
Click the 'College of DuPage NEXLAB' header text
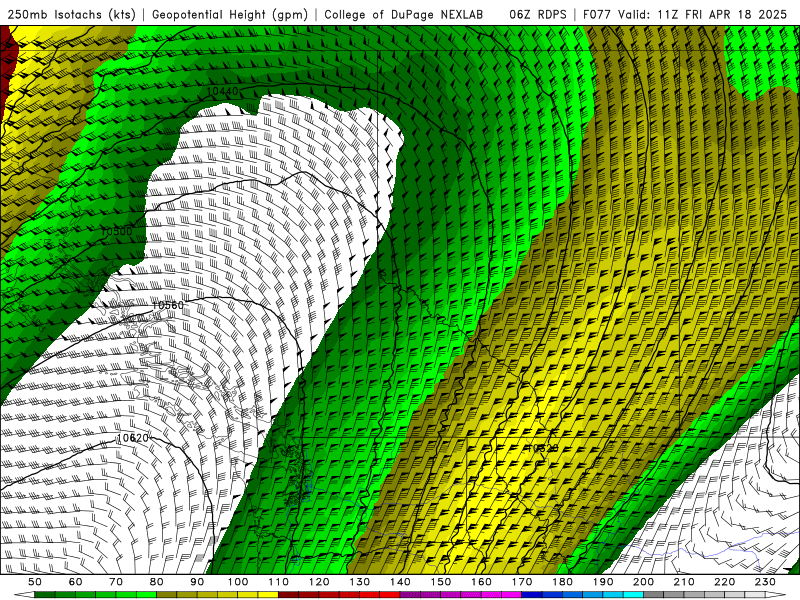403,14
